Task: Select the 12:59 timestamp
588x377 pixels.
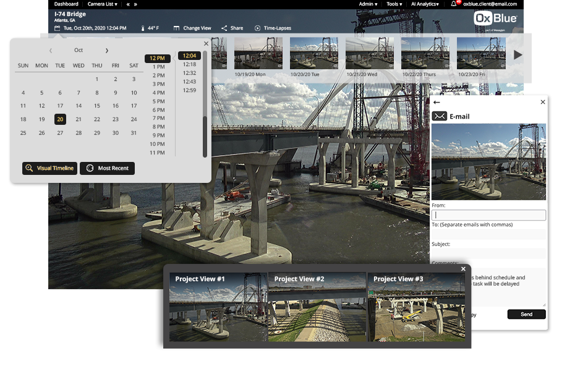Action: click(189, 90)
